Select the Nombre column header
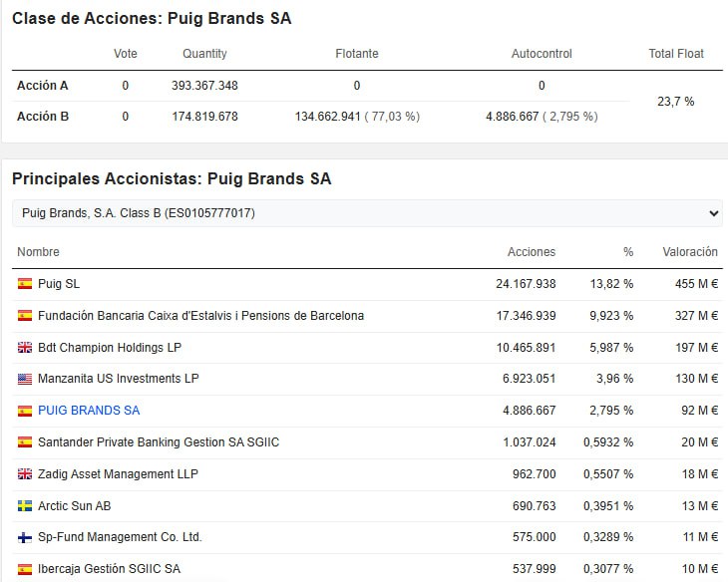 (x=38, y=252)
